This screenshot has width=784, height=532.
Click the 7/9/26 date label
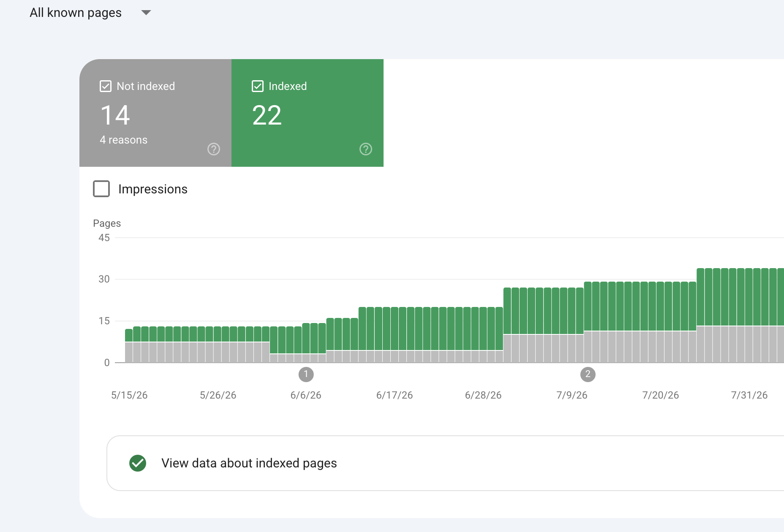572,395
